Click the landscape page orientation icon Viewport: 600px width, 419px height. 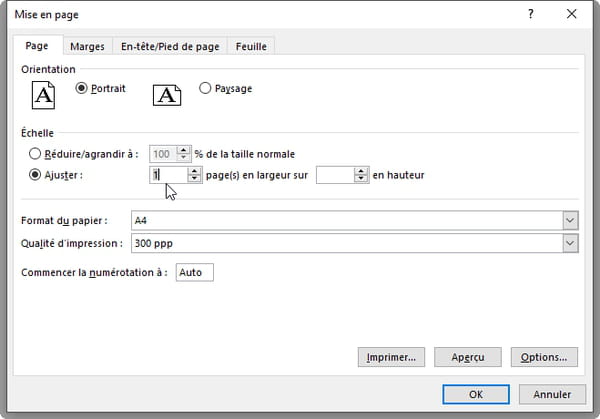pyautogui.click(x=167, y=95)
